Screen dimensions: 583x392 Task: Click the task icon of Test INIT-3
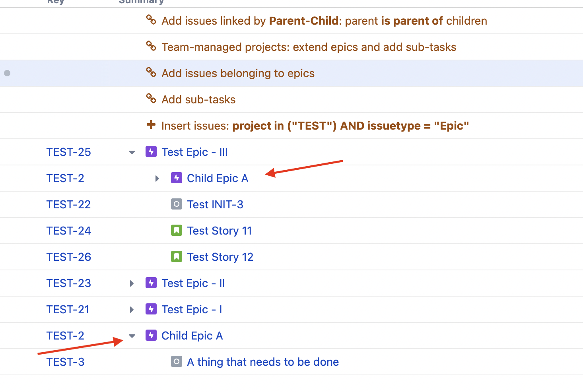point(177,204)
